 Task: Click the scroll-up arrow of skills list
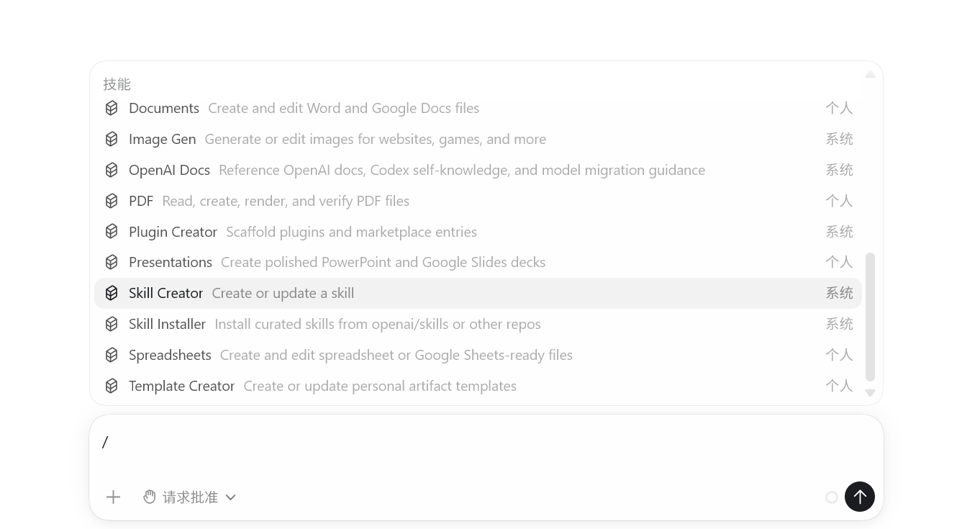click(870, 74)
